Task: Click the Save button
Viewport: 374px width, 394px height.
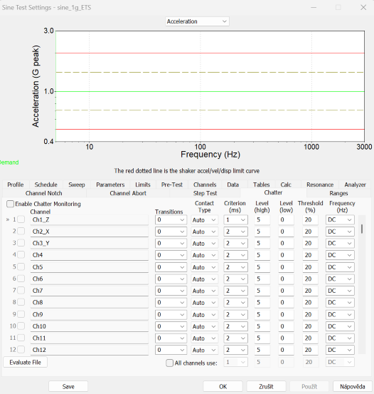Action: click(x=68, y=387)
